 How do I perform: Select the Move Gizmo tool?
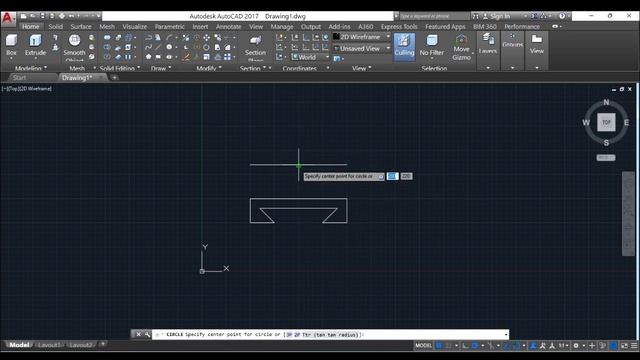click(x=461, y=47)
